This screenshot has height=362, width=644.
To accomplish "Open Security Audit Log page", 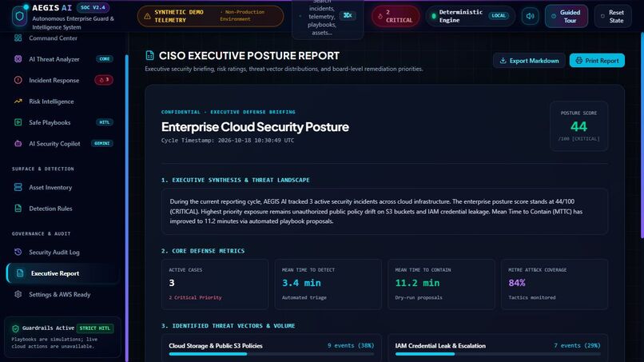I will point(62,252).
